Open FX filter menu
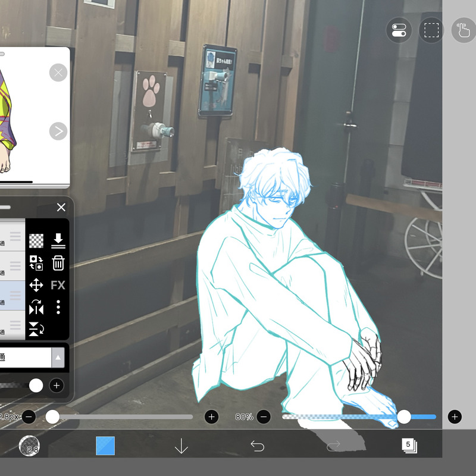476x476 pixels. pos(58,285)
